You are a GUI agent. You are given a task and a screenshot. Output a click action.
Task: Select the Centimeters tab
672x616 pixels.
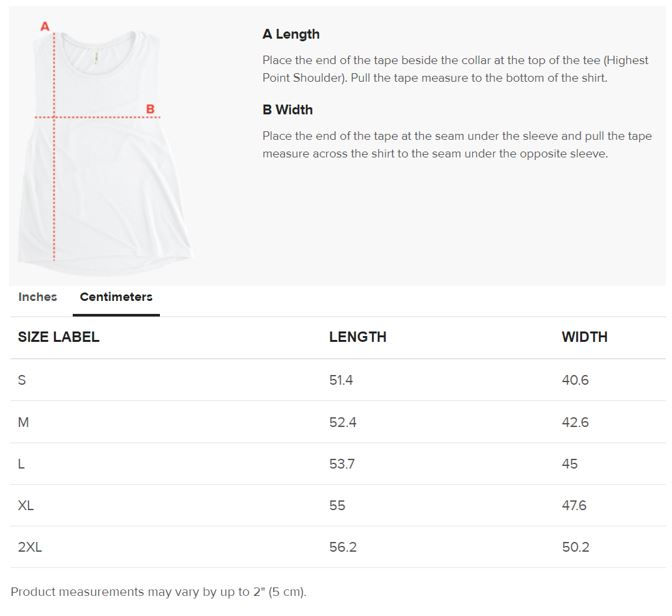click(116, 297)
